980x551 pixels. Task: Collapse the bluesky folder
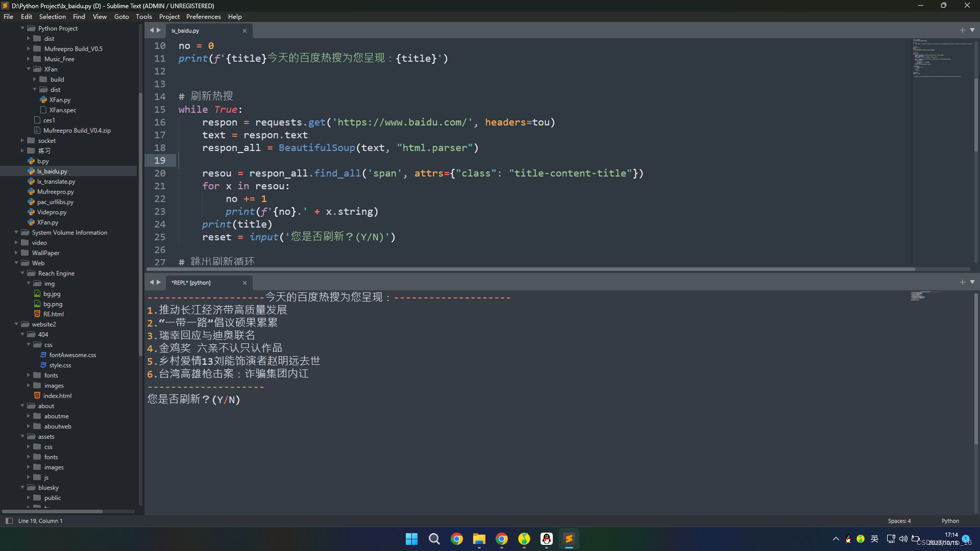coord(22,487)
